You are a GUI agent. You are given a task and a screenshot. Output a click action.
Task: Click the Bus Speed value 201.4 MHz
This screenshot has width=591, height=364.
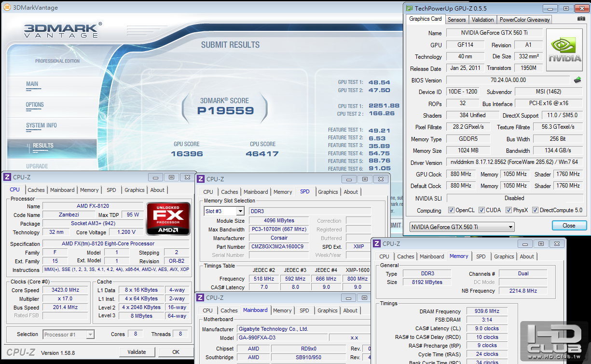(x=65, y=308)
